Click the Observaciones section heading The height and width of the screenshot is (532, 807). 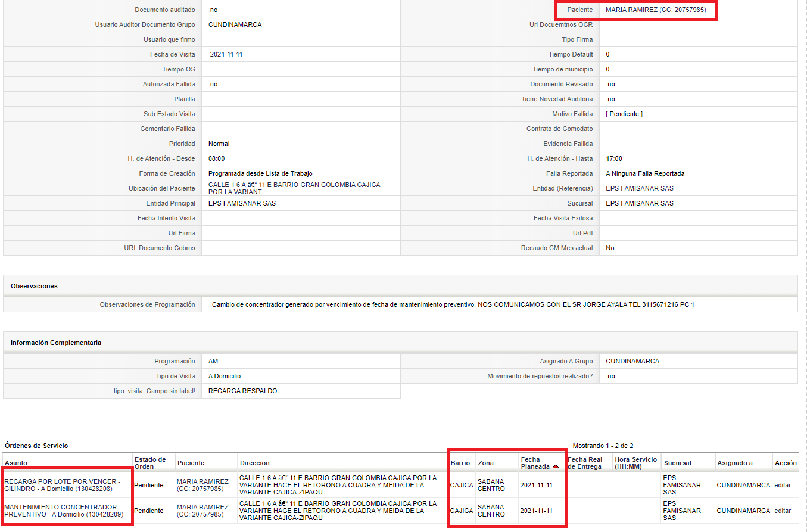click(x=34, y=286)
